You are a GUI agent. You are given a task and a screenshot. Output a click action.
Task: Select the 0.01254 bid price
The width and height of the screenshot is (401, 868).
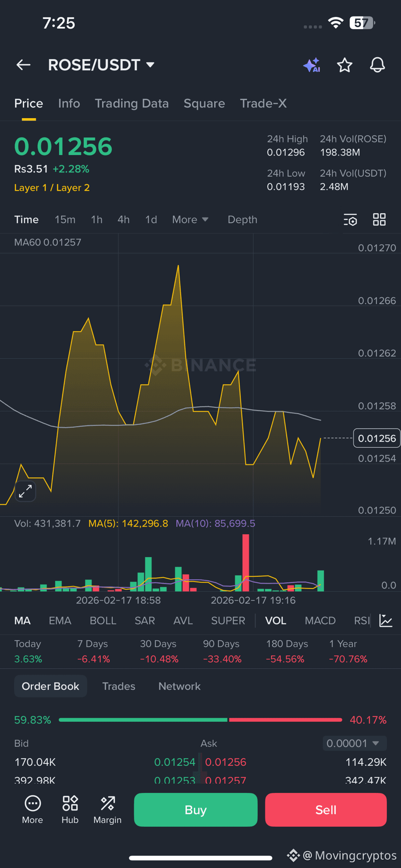(x=175, y=762)
